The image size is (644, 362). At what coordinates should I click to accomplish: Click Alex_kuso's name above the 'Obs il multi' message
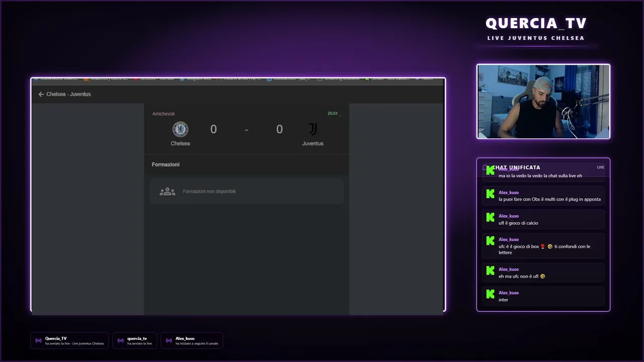coord(509,193)
